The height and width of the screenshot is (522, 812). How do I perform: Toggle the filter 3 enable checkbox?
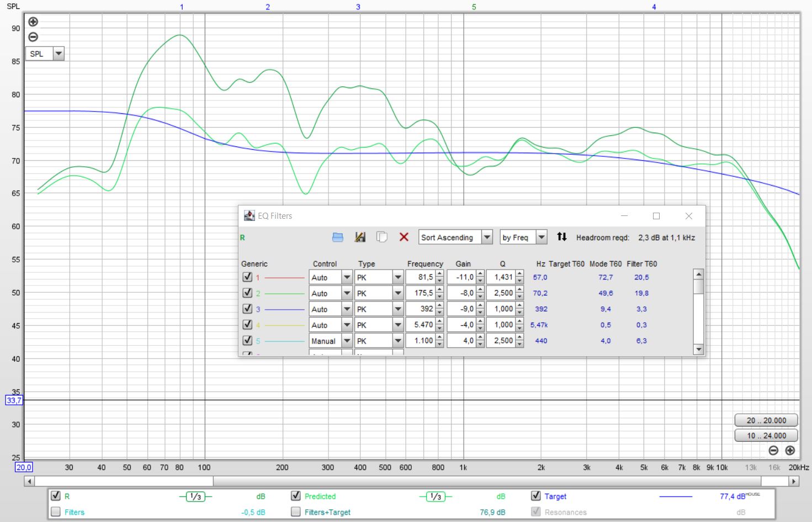pyautogui.click(x=247, y=309)
